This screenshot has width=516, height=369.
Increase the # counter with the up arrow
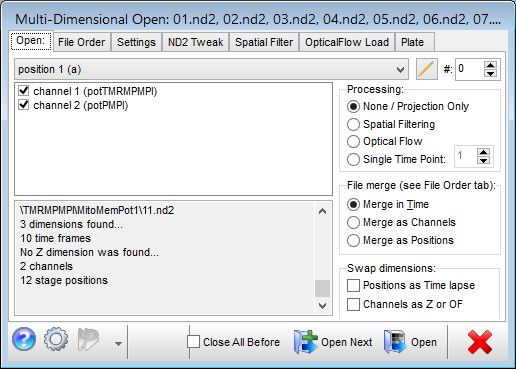(x=490, y=65)
